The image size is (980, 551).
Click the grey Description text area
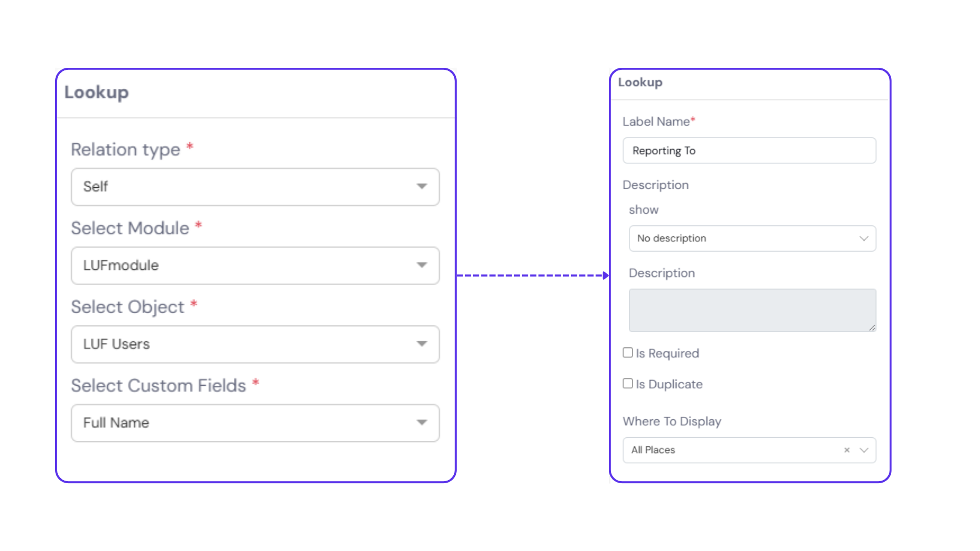[752, 310]
